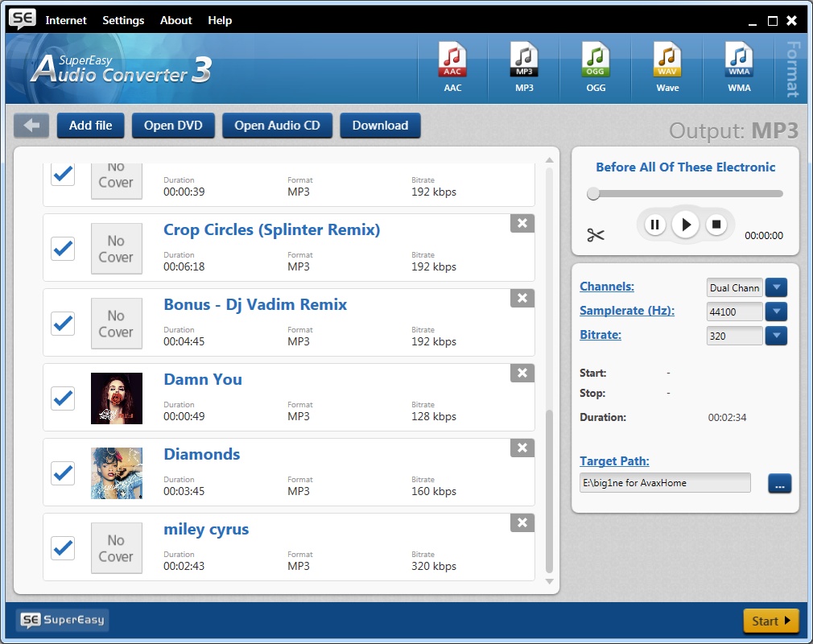Browse for a new Target Path
813x644 pixels.
pos(778,482)
